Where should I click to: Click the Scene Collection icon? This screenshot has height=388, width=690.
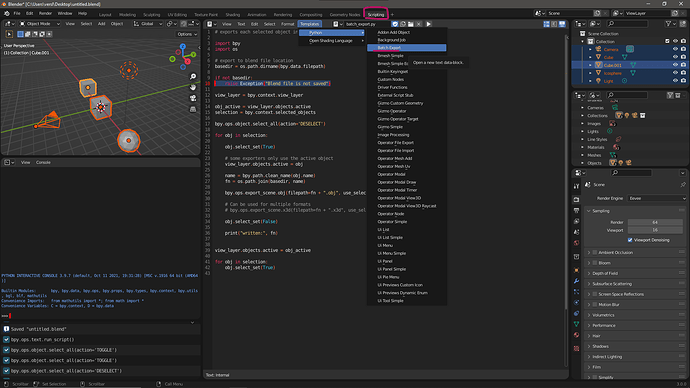pyautogui.click(x=583, y=33)
